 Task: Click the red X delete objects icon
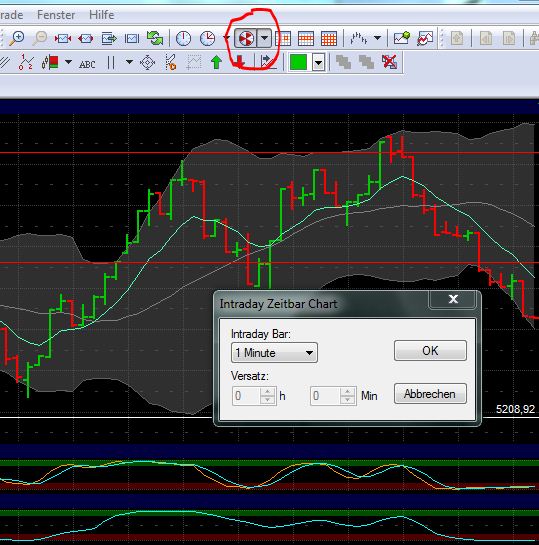(x=390, y=62)
